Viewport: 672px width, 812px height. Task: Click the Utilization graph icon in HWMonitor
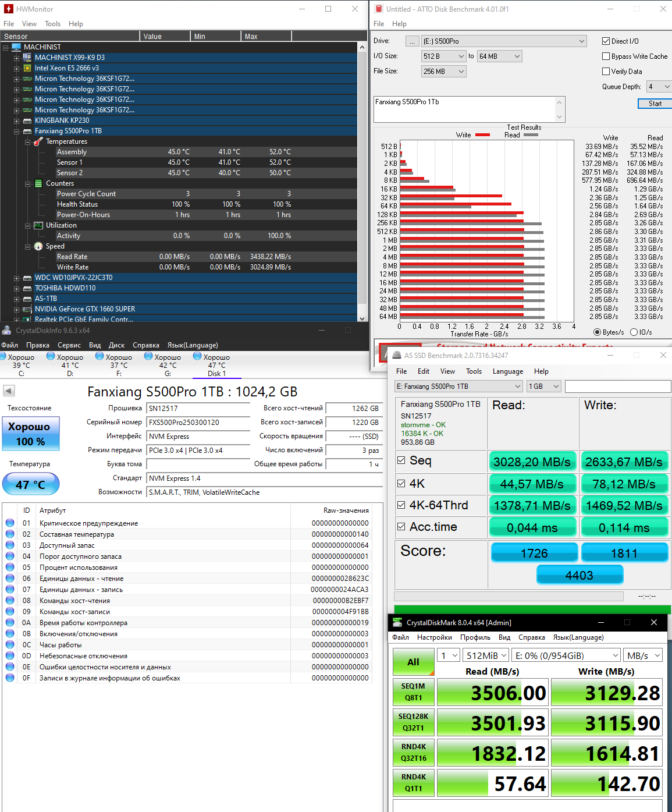38,225
